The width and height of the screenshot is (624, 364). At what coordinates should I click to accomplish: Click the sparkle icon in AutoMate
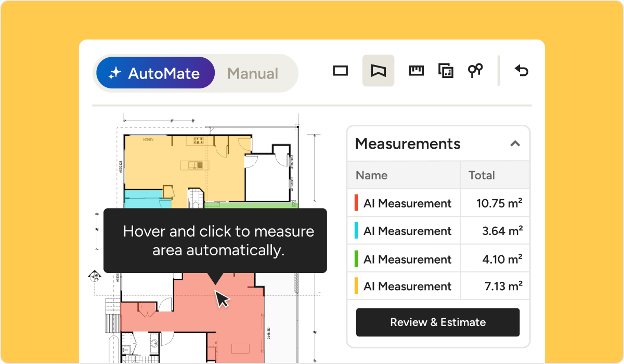tap(114, 73)
